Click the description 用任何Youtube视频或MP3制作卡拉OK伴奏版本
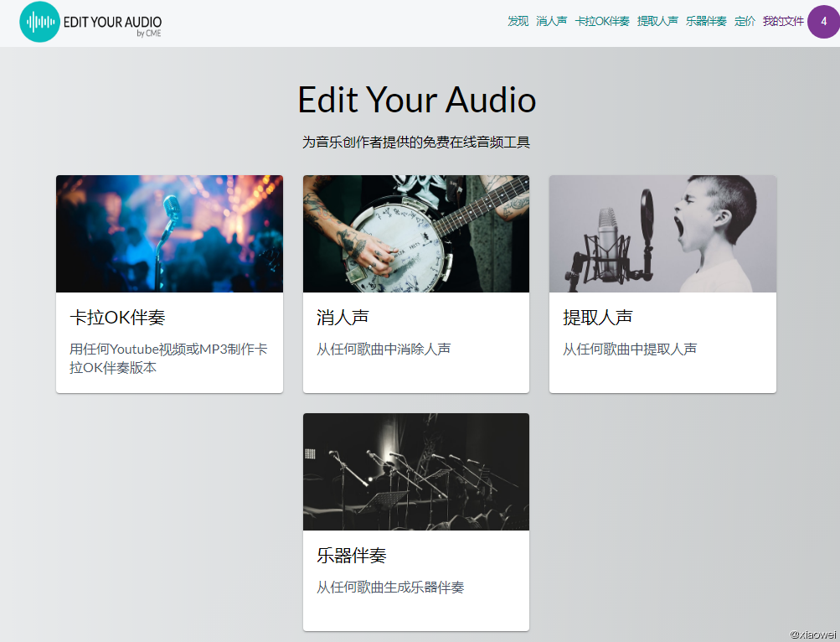This screenshot has width=840, height=642. click(168, 358)
